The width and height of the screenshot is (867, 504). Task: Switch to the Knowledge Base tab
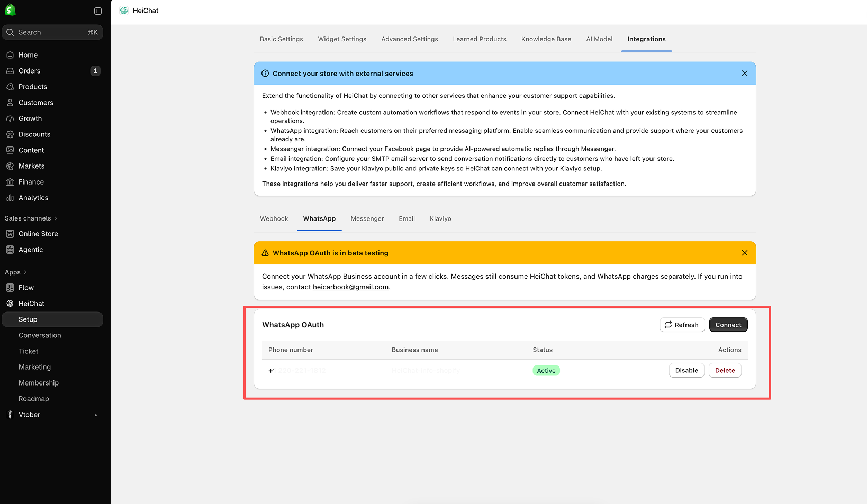546,39
